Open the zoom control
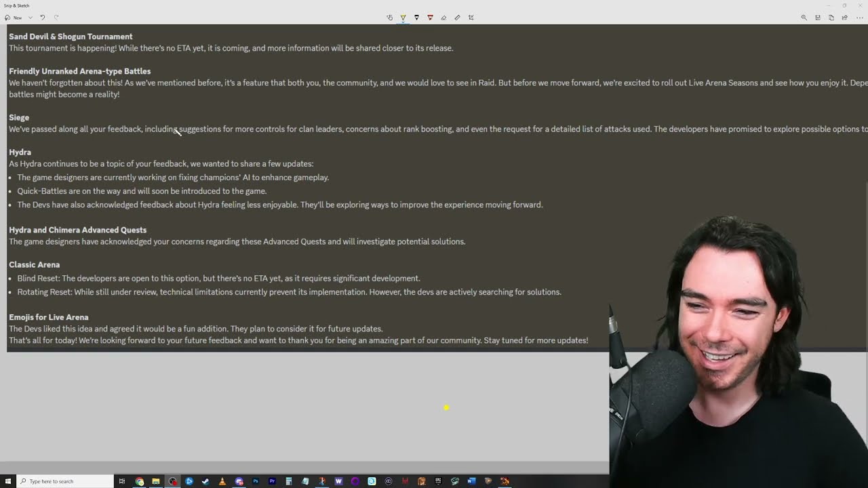 [x=804, y=18]
